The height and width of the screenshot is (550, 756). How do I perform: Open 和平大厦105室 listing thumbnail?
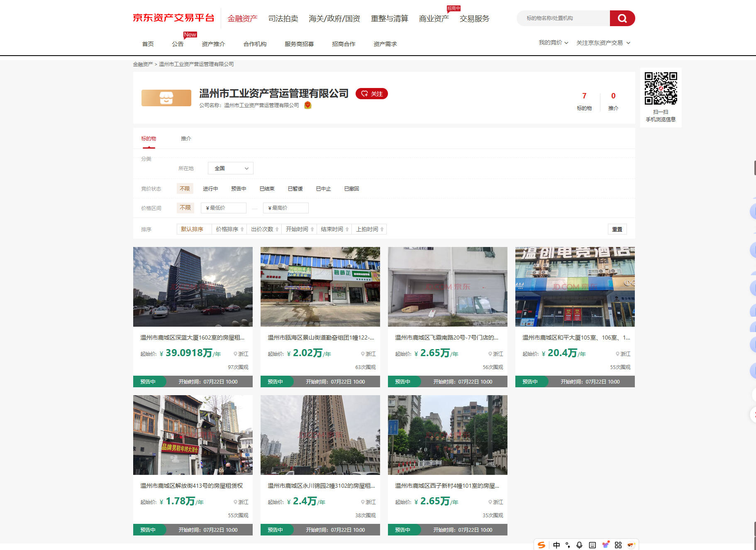coord(575,287)
